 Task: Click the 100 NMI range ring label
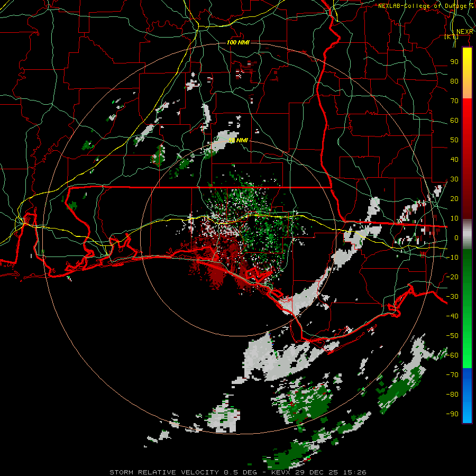click(x=239, y=42)
